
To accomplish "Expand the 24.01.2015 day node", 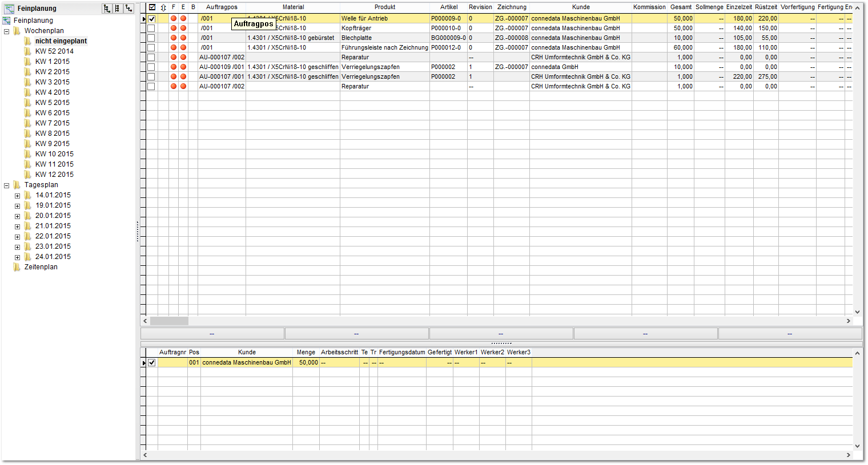I will point(17,257).
